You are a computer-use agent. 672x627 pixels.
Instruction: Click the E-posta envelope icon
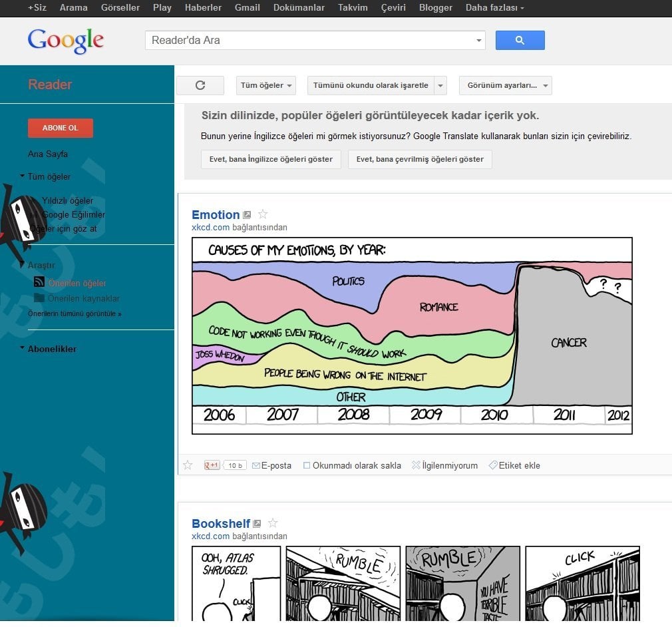256,465
